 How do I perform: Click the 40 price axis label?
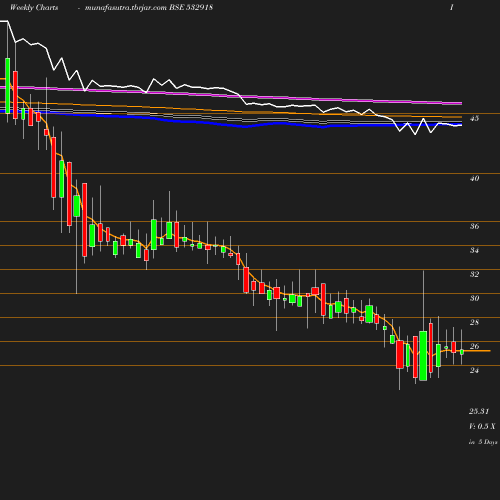474,178
